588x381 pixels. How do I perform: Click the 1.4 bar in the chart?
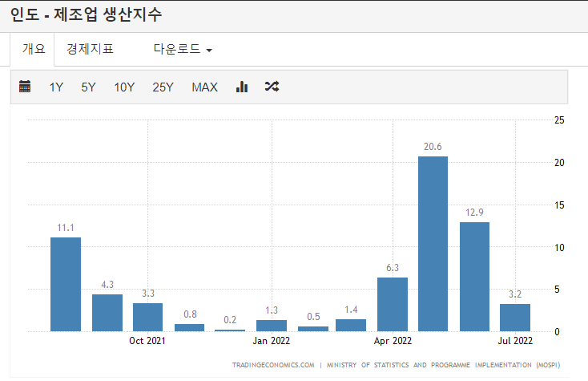pyautogui.click(x=351, y=326)
